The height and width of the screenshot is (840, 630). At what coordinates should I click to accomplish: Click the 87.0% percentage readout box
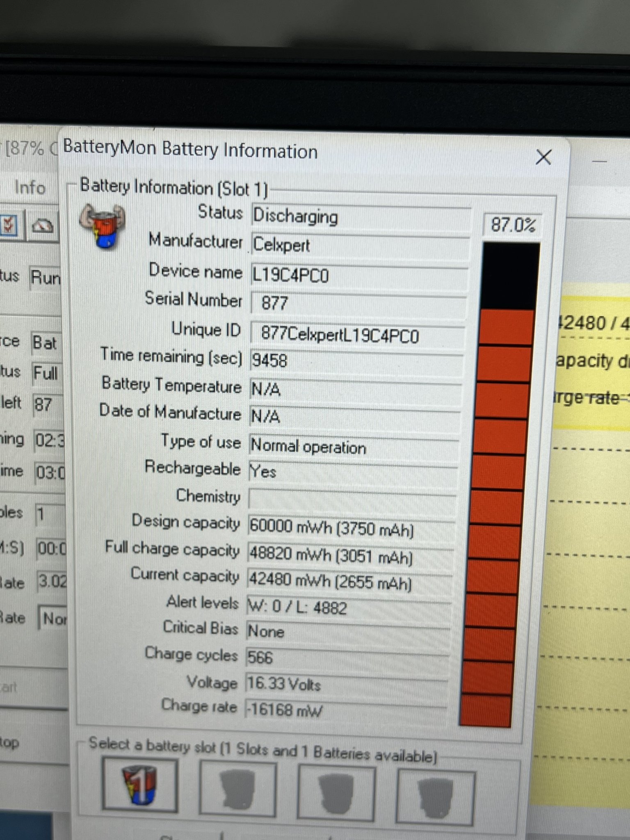[513, 225]
